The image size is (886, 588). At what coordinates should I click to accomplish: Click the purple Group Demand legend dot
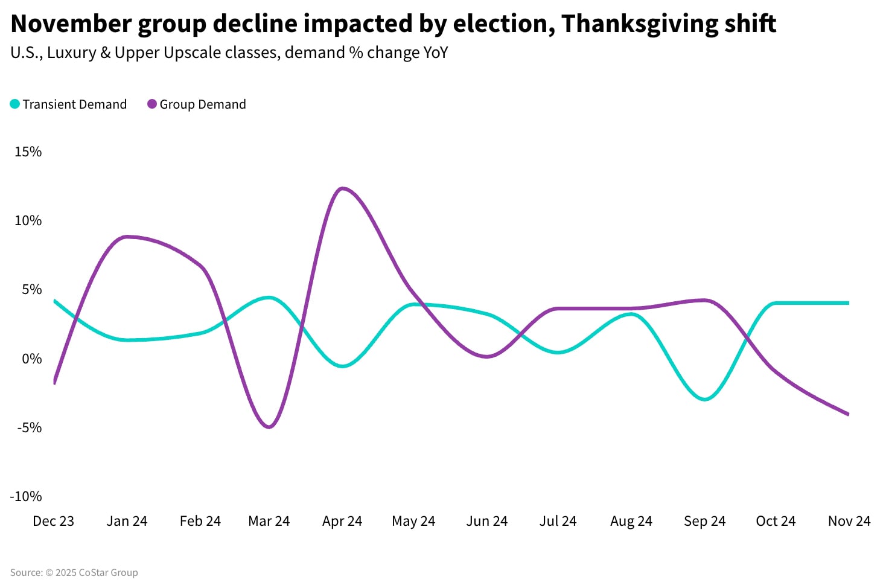coord(152,104)
